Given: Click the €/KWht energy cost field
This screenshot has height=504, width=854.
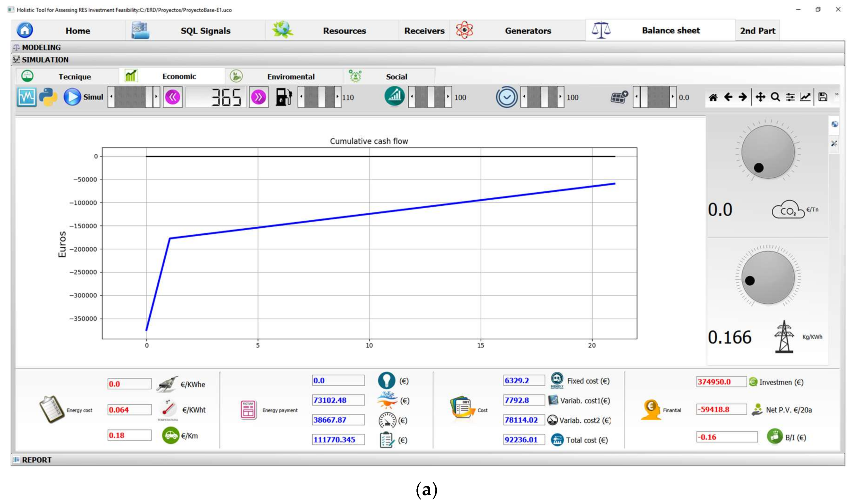Looking at the screenshot, I should pos(129,410).
